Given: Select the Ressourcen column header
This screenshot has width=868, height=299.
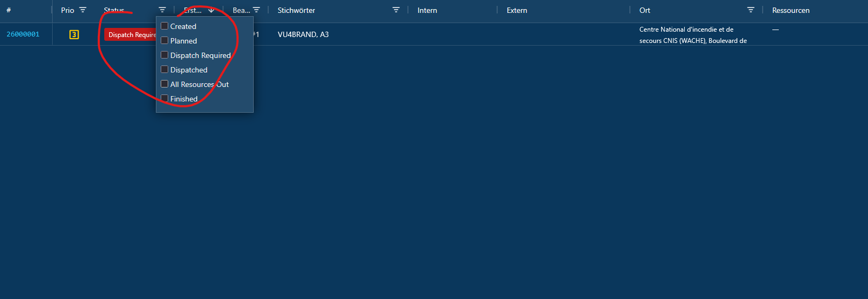Looking at the screenshot, I should click(x=791, y=10).
